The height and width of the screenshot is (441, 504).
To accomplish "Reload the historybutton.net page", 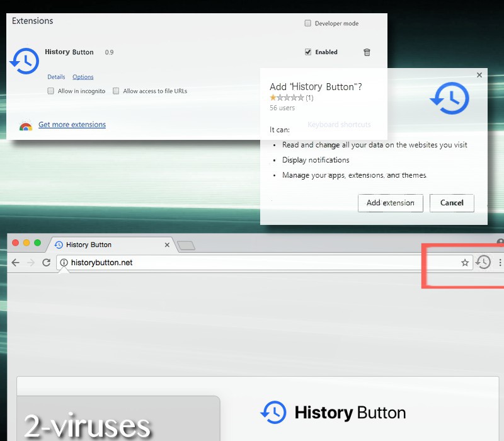I will tap(47, 263).
